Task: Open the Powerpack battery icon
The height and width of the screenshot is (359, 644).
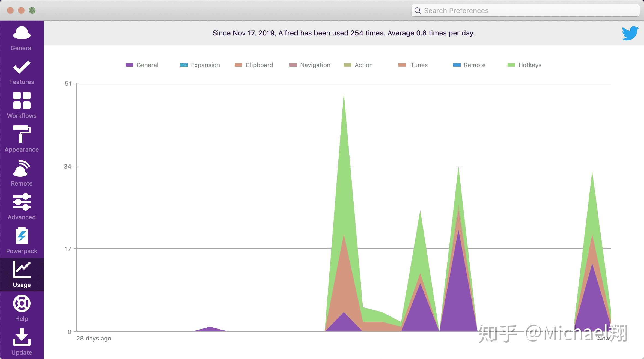Action: [x=22, y=236]
